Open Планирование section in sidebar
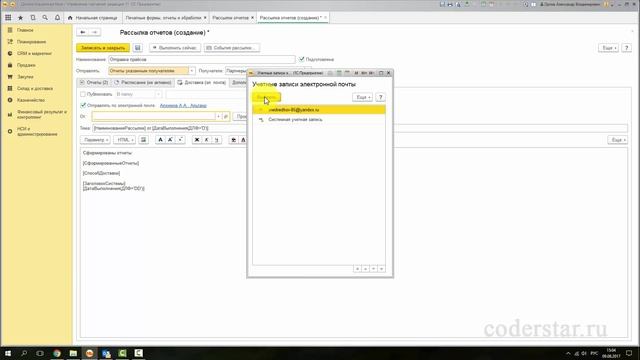Screen dimensions: 640x360 [31, 42]
